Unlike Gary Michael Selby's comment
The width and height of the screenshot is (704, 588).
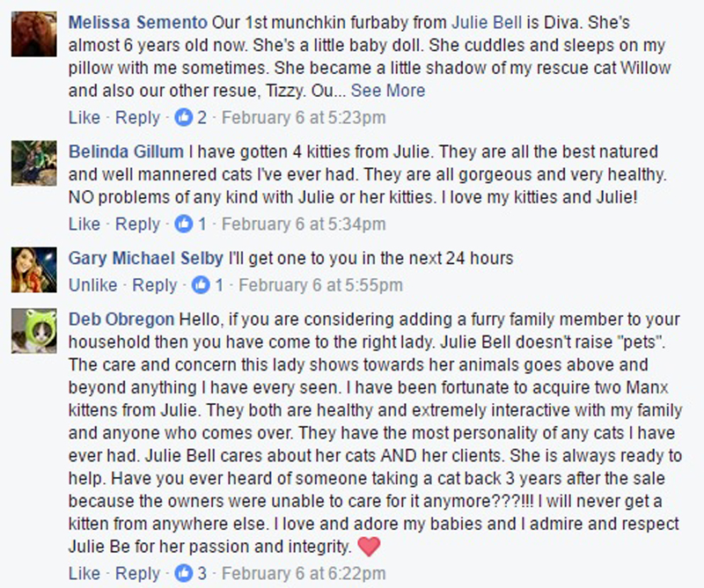click(x=92, y=284)
